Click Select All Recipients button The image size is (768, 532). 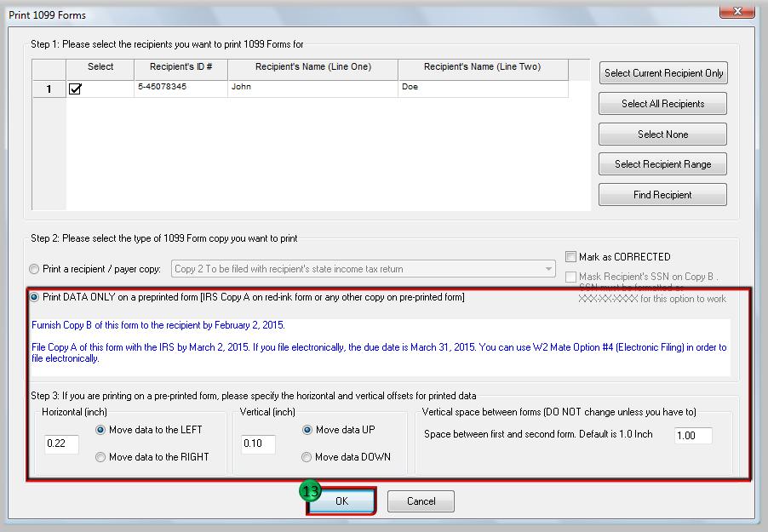(662, 103)
